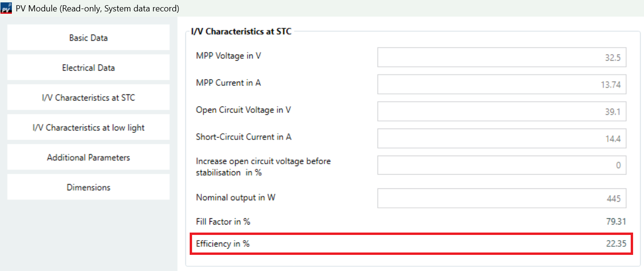The image size is (644, 271).
Task: Click the 'Efficiency in %' label
Action: (223, 244)
